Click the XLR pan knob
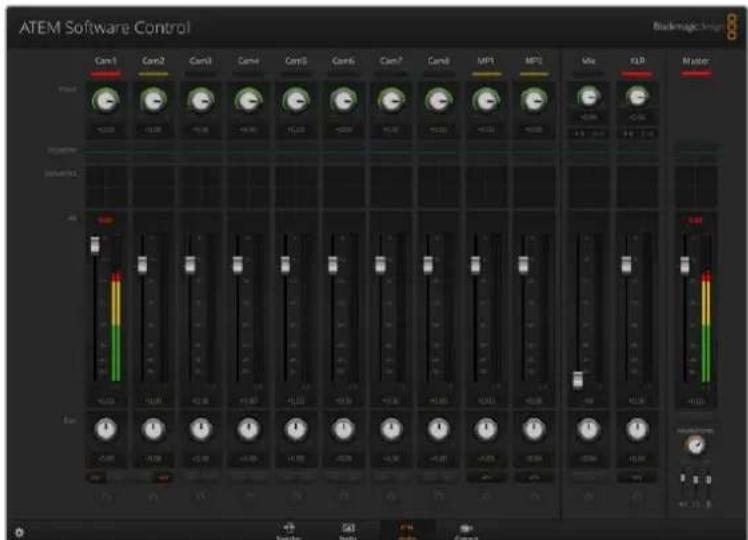The height and width of the screenshot is (540, 748). click(x=637, y=429)
